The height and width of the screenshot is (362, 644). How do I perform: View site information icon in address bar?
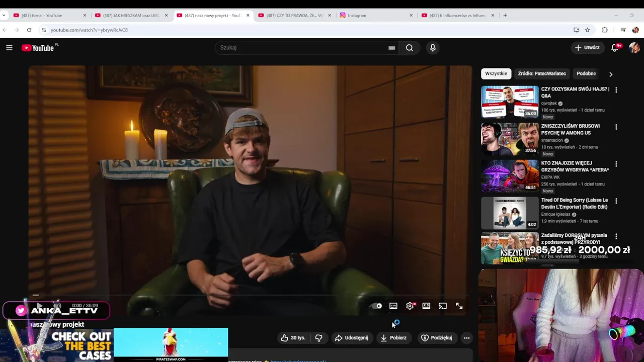[x=44, y=30]
